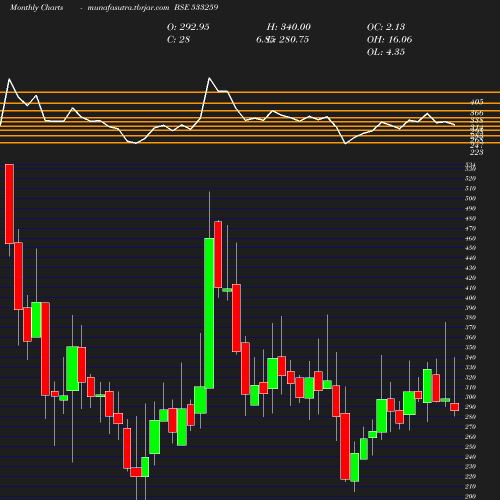Viewport: 500px width, 500px height.
Task: Click the 250 price axis label
Action: pos(470,447)
